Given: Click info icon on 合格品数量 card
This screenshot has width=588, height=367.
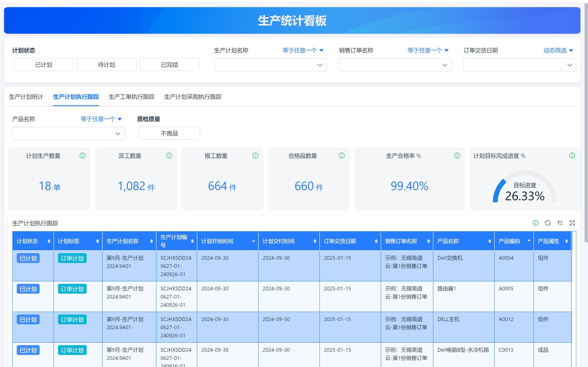Looking at the screenshot, I should pos(341,156).
